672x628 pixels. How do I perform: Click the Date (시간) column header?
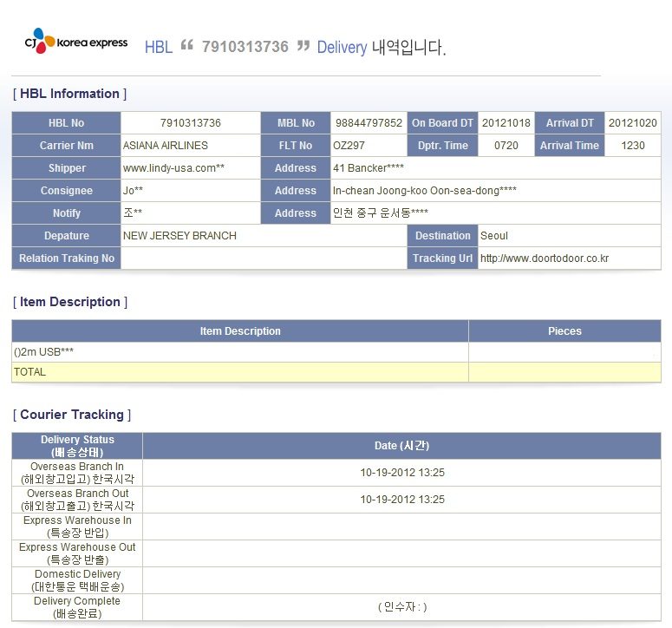tap(402, 446)
